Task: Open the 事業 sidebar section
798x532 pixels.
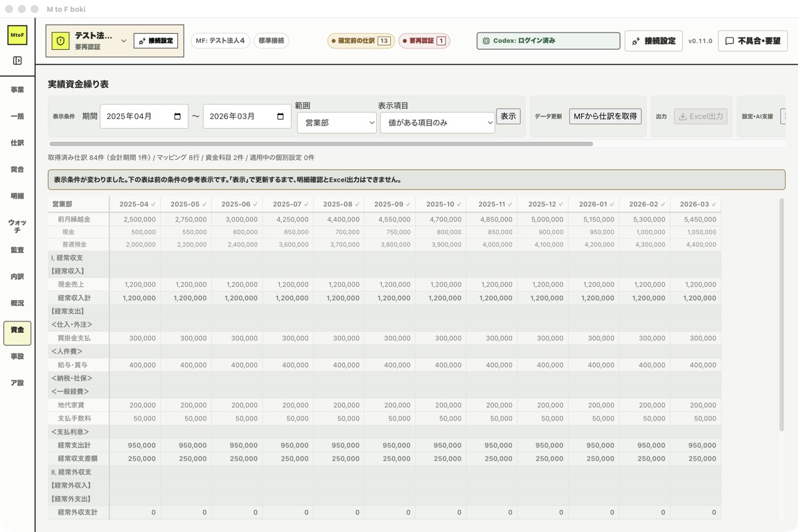Action: click(x=17, y=89)
